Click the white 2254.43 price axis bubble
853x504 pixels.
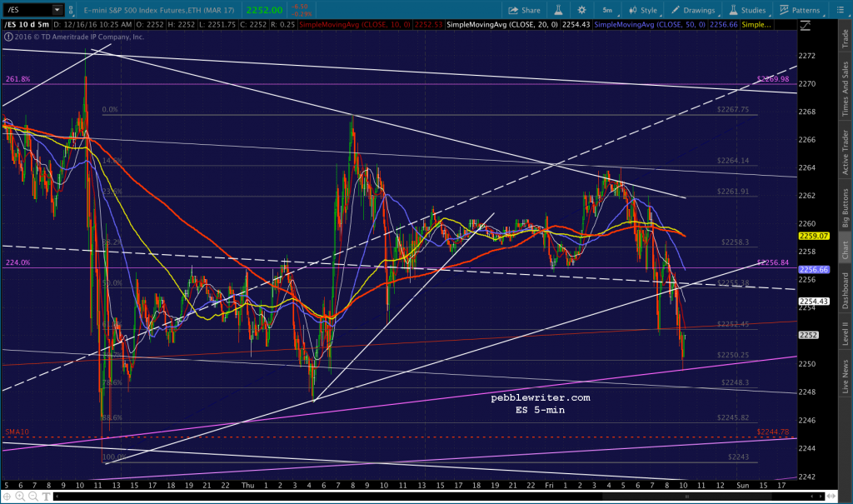click(813, 301)
